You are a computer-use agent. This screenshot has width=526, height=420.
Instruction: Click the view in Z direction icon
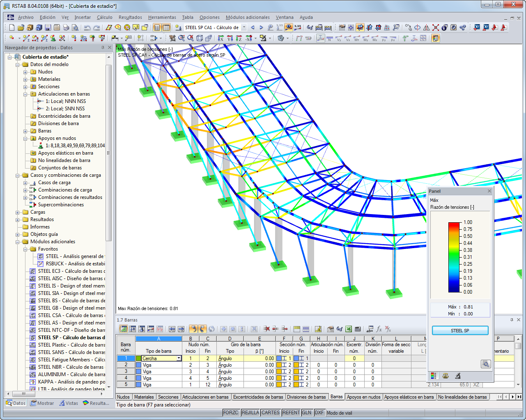(x=239, y=38)
